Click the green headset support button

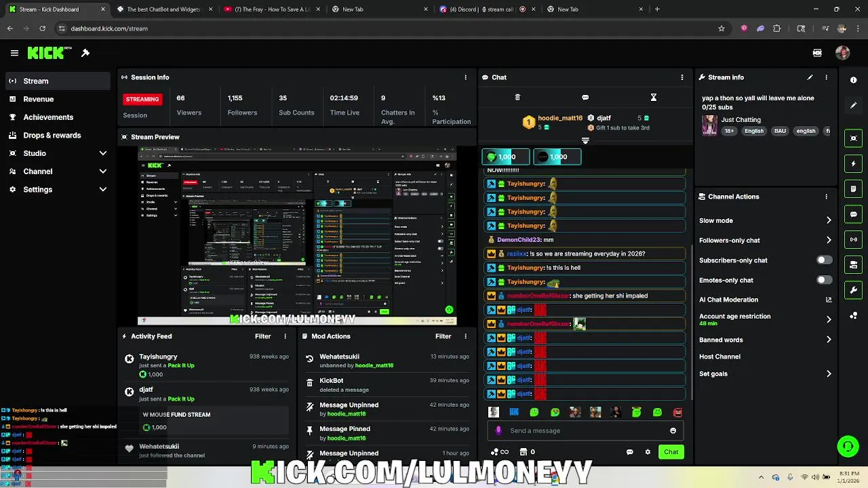[x=848, y=446]
